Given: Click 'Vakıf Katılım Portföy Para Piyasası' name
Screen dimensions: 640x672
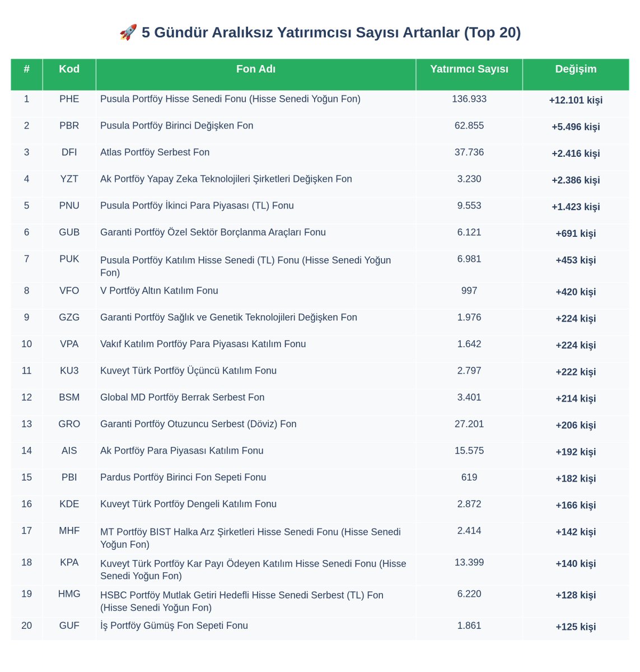Looking at the screenshot, I should pyautogui.click(x=203, y=344).
